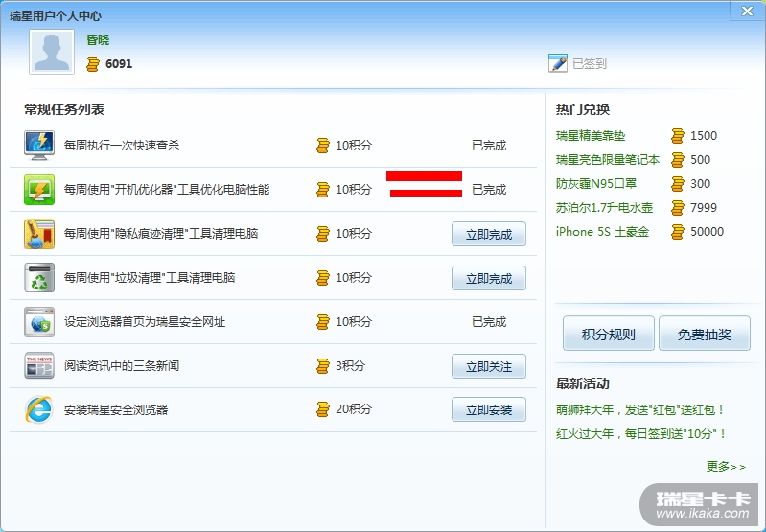Click the 立即安装 button for secure browser
Viewport: 766px width, 532px height.
click(489, 409)
